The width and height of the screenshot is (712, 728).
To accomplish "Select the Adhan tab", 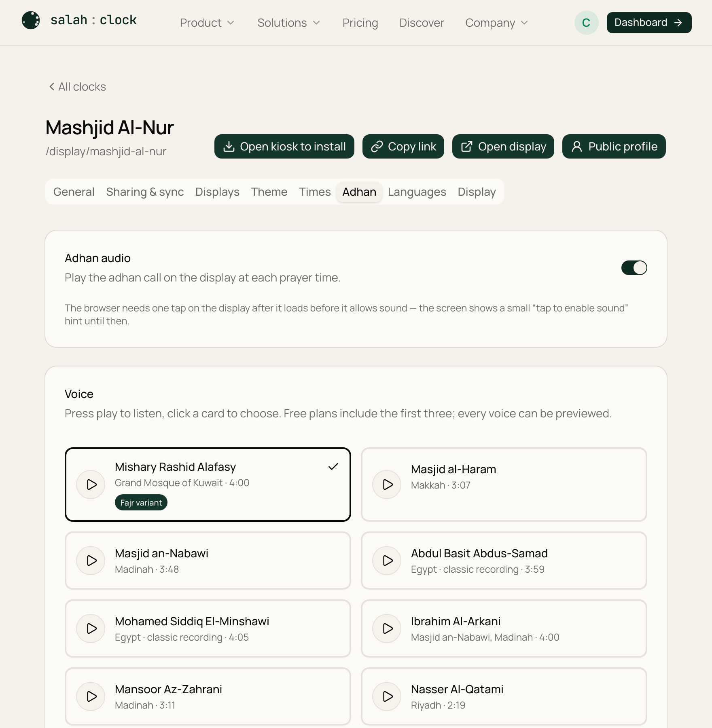I will [359, 192].
